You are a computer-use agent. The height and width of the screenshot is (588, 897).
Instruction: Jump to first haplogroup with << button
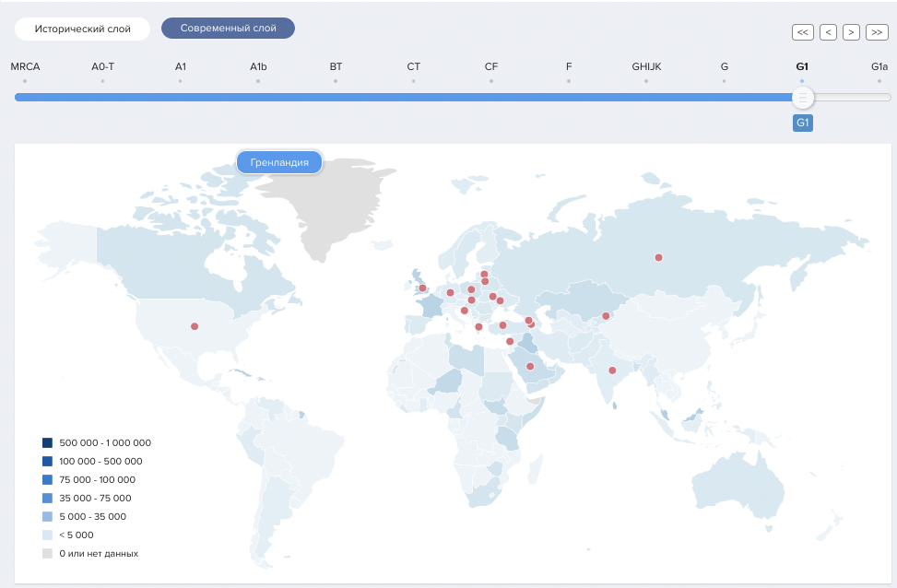click(x=803, y=32)
